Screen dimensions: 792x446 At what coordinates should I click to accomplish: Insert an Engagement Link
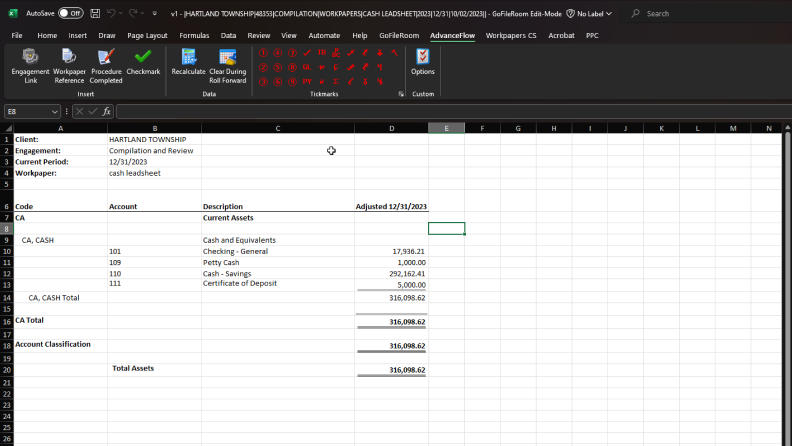[30, 63]
